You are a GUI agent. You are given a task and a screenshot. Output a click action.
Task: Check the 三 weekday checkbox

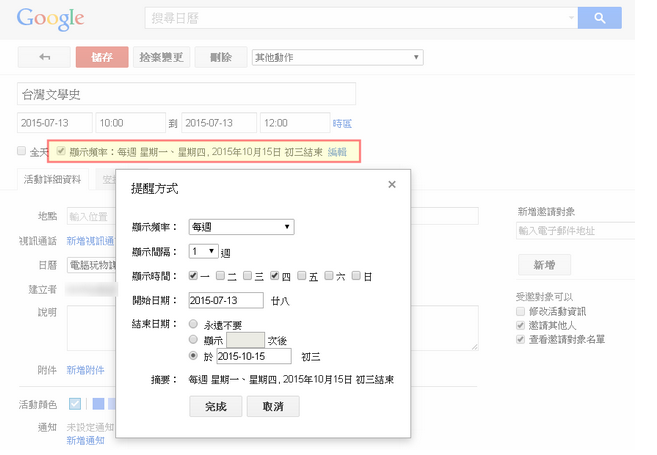pyautogui.click(x=247, y=275)
